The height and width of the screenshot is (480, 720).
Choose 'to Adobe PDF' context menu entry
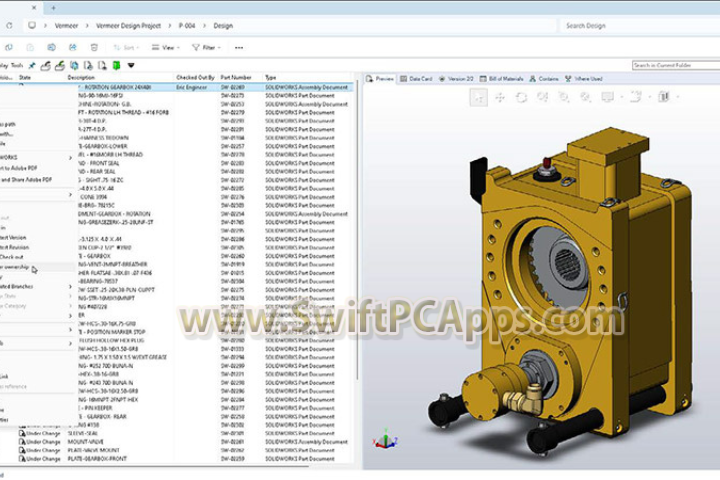[19, 168]
